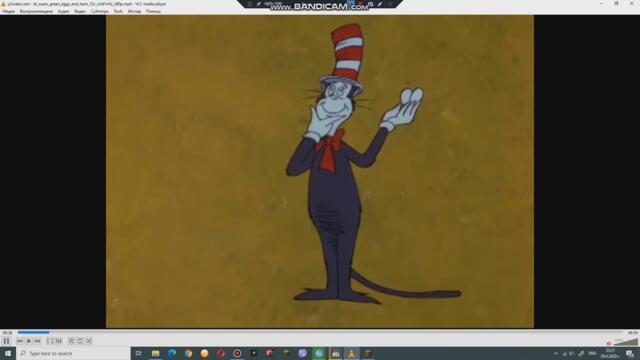
Task: Toggle VLC fullscreen mode
Action: pos(50,341)
